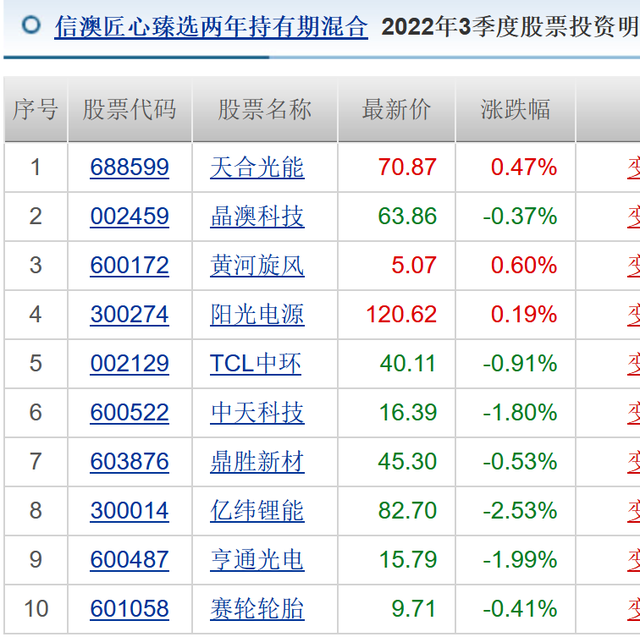
Task: Select price 82.70 for 亿纬锂能
Action: (x=407, y=510)
